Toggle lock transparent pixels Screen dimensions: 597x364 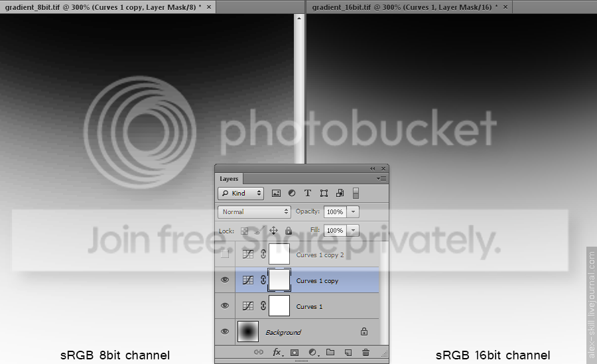coord(244,231)
